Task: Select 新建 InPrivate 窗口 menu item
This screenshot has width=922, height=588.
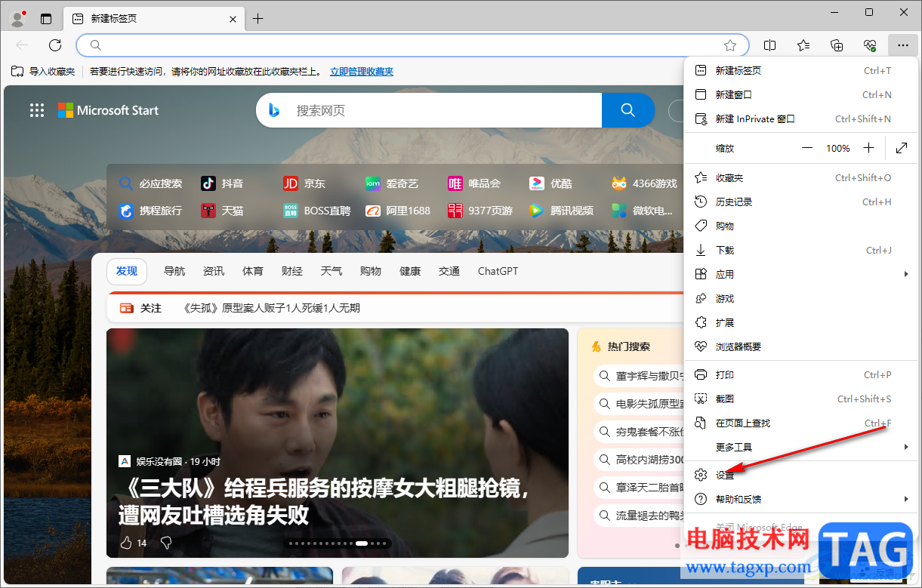Action: [802, 119]
